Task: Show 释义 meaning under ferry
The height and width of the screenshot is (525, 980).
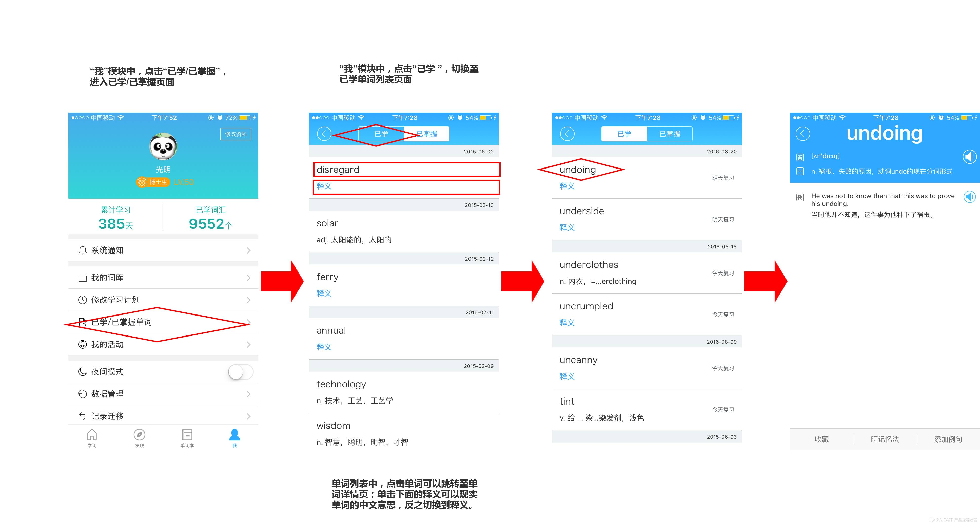Action: [324, 293]
